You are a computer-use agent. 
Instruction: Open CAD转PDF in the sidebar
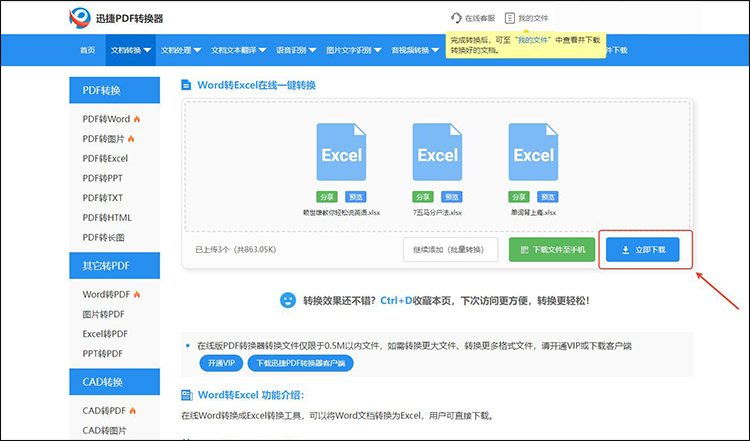coord(104,410)
